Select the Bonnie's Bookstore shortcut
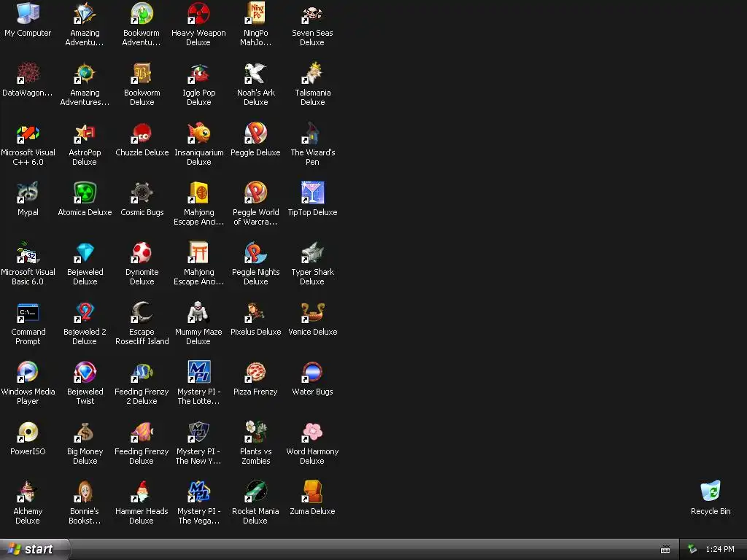747x560 pixels. (x=85, y=491)
